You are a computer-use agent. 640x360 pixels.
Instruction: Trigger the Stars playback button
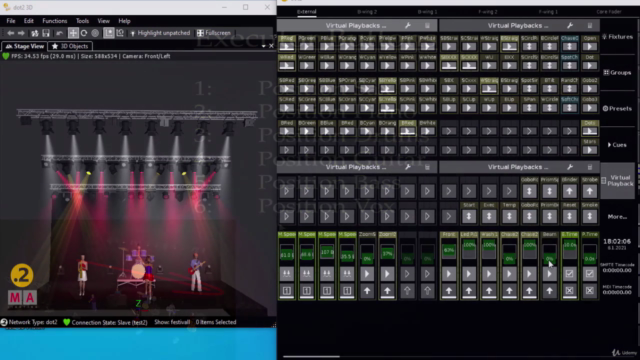589,147
